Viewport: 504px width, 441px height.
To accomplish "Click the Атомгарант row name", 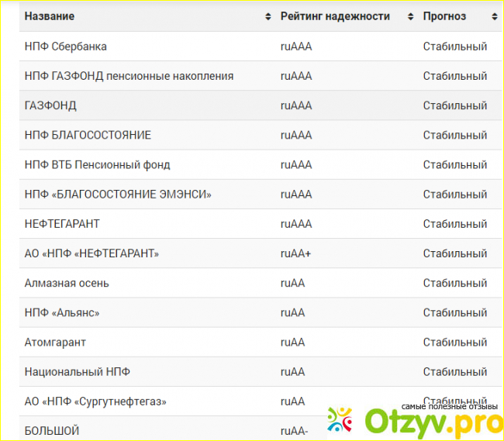I will point(55,342).
